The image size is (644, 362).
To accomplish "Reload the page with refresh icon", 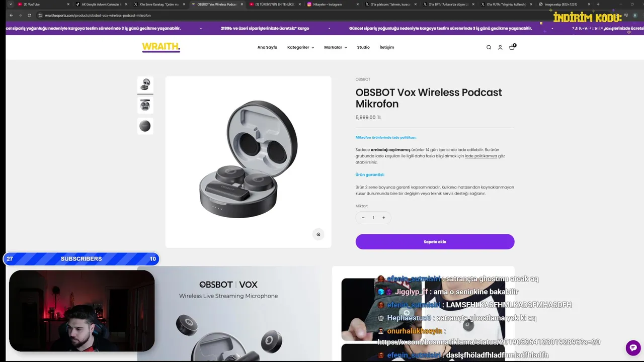I will click(29, 15).
